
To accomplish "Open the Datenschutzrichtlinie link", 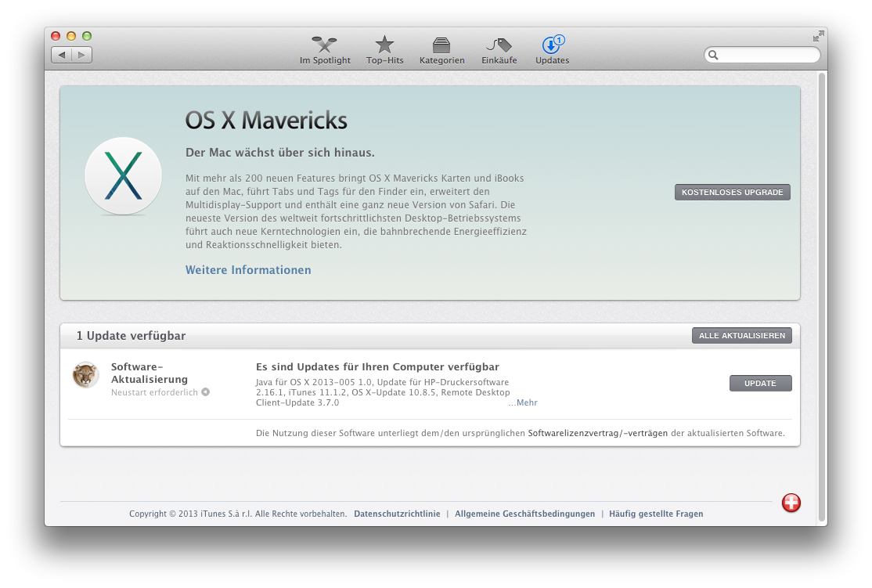I will coord(397,514).
